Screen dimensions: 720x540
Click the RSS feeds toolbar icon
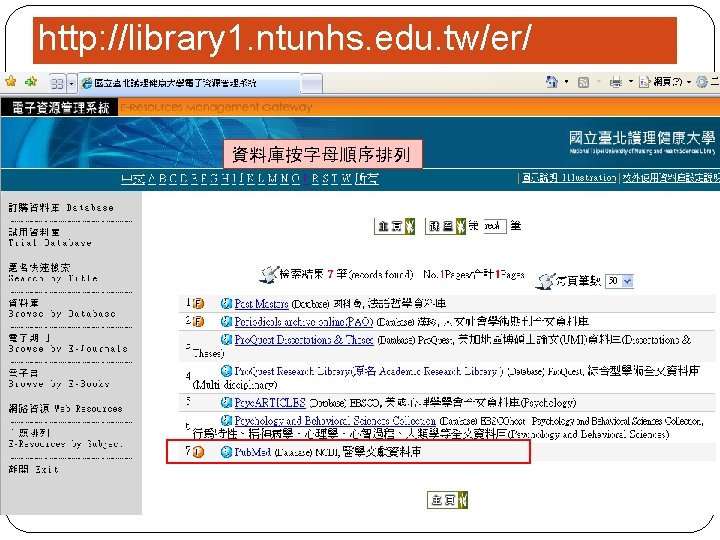584,82
